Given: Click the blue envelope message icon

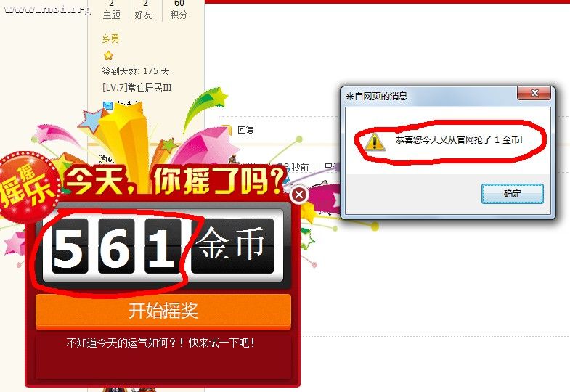Looking at the screenshot, I should [x=107, y=105].
